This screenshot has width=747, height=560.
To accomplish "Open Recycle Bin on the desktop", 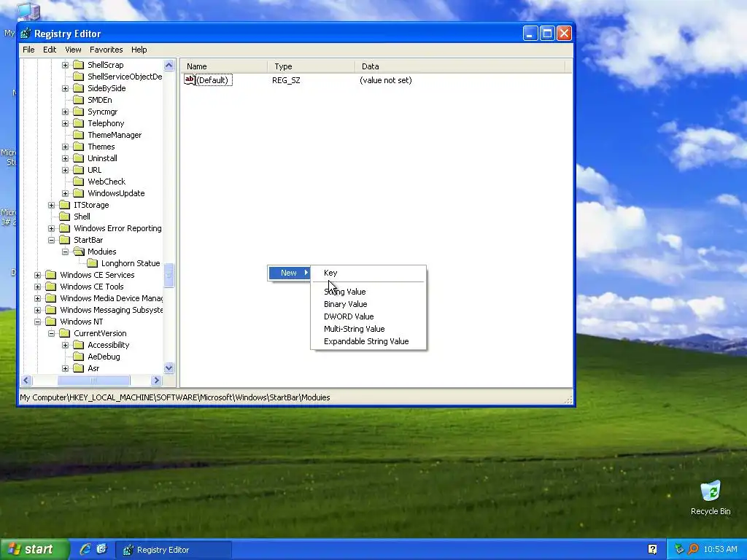I will pyautogui.click(x=711, y=498).
